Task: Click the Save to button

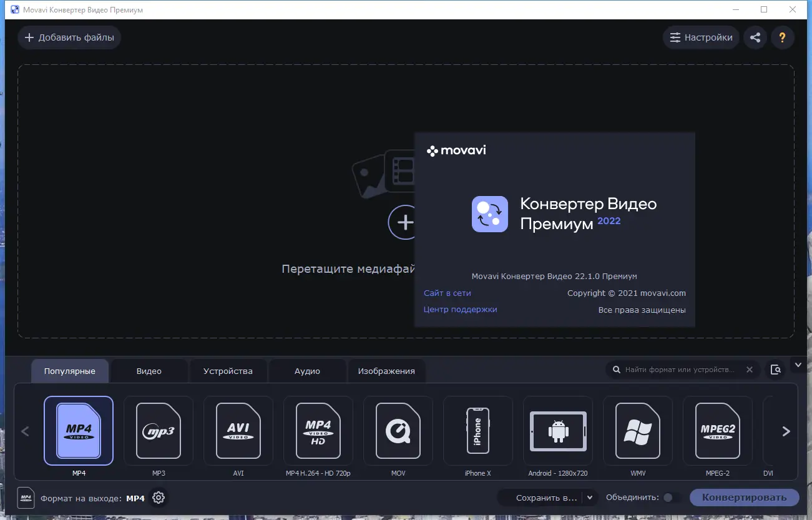Action: (540, 498)
